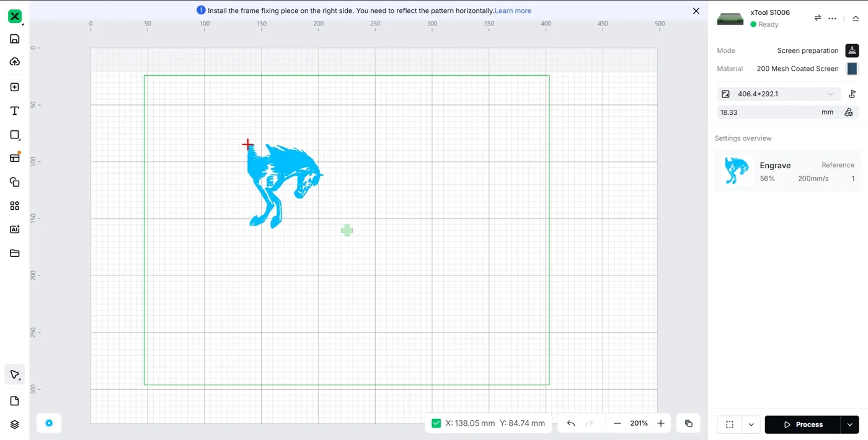Toggle the blue camera preview button
The width and height of the screenshot is (868, 440).
[49, 423]
